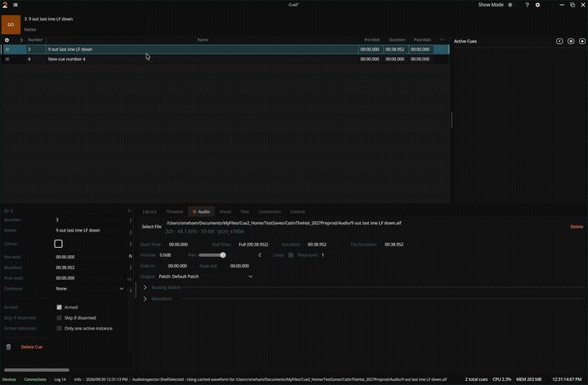Click the inspector Duration field
Viewport: 588px width, 385px height.
click(x=89, y=268)
